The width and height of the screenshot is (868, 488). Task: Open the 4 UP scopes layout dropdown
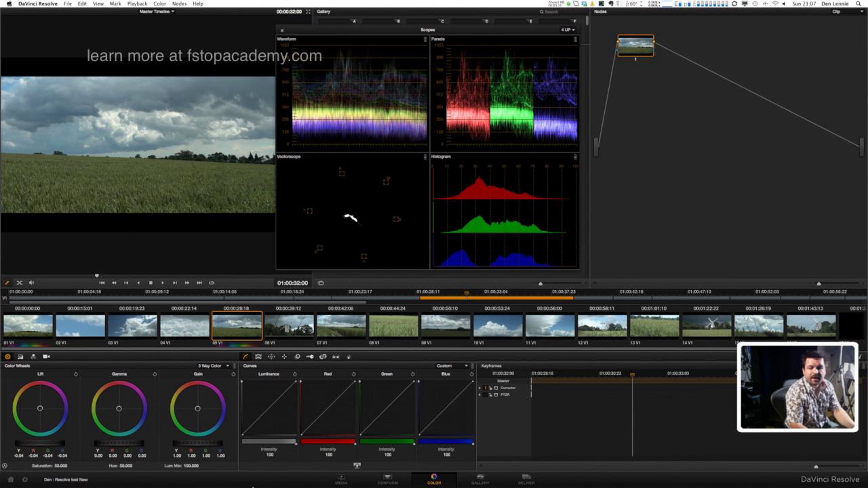(568, 30)
